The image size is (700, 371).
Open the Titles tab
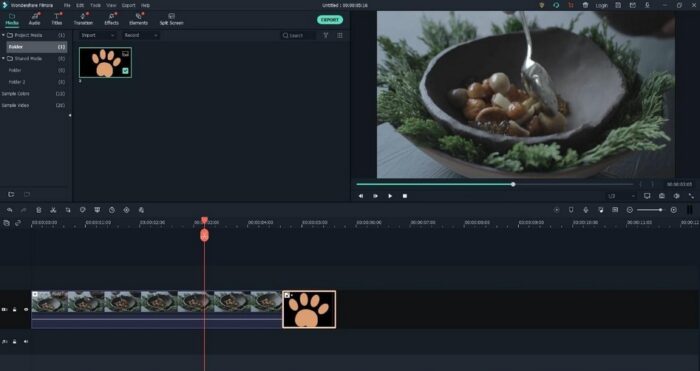57,20
